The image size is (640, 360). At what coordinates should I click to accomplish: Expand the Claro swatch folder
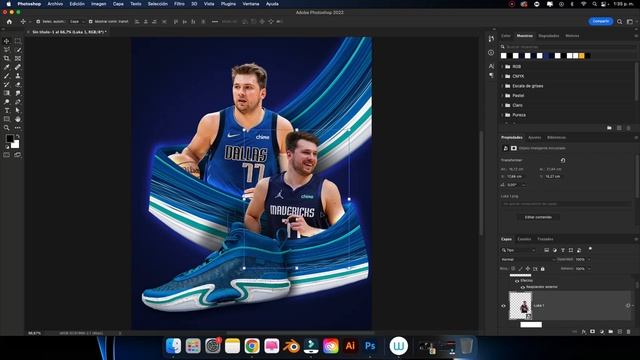click(x=502, y=105)
